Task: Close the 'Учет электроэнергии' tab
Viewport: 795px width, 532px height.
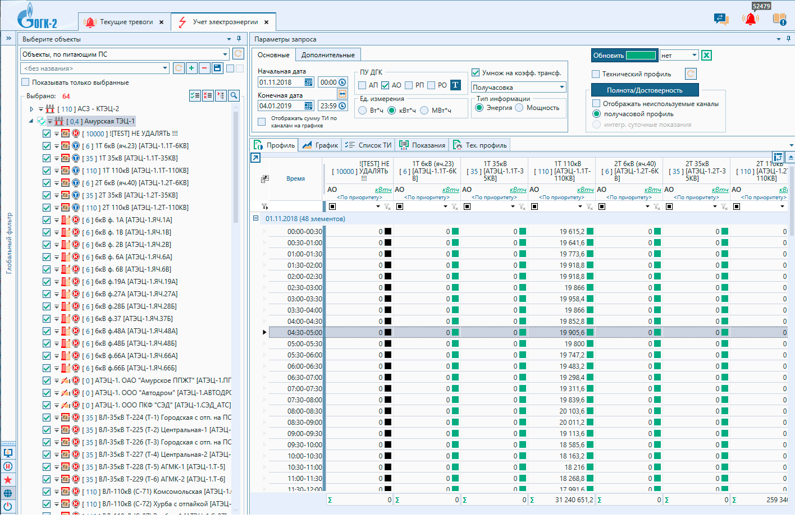Action: [266, 22]
